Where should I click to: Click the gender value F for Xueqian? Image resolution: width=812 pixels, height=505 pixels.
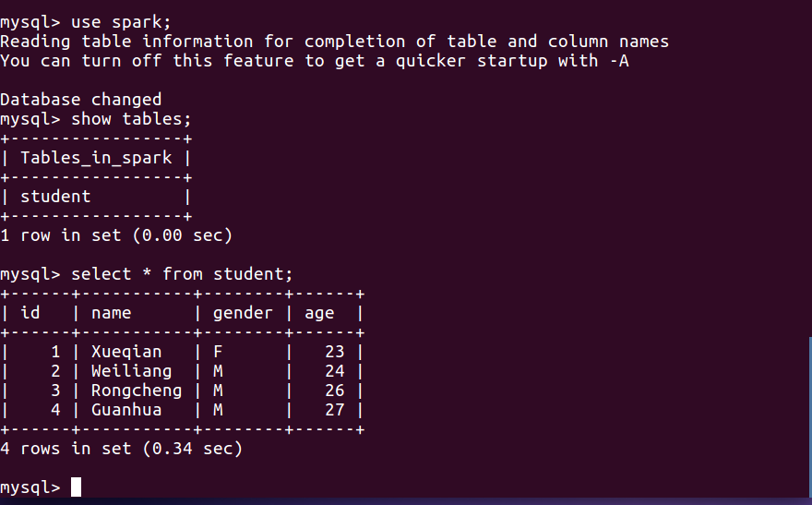click(x=218, y=352)
